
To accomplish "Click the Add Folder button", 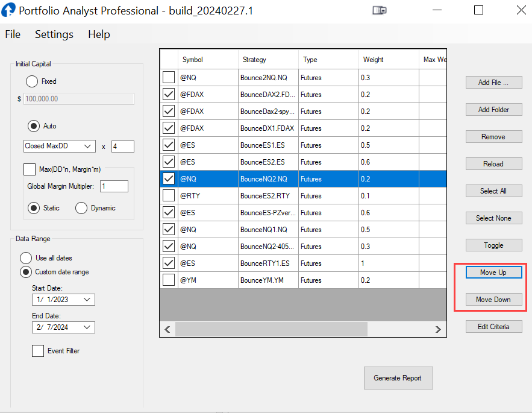I will click(x=493, y=110).
